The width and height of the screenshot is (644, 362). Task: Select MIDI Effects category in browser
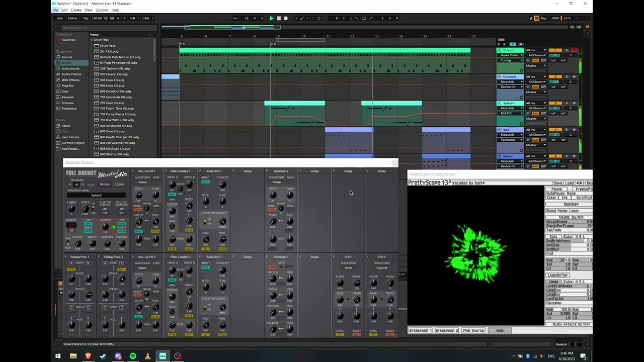click(x=70, y=80)
